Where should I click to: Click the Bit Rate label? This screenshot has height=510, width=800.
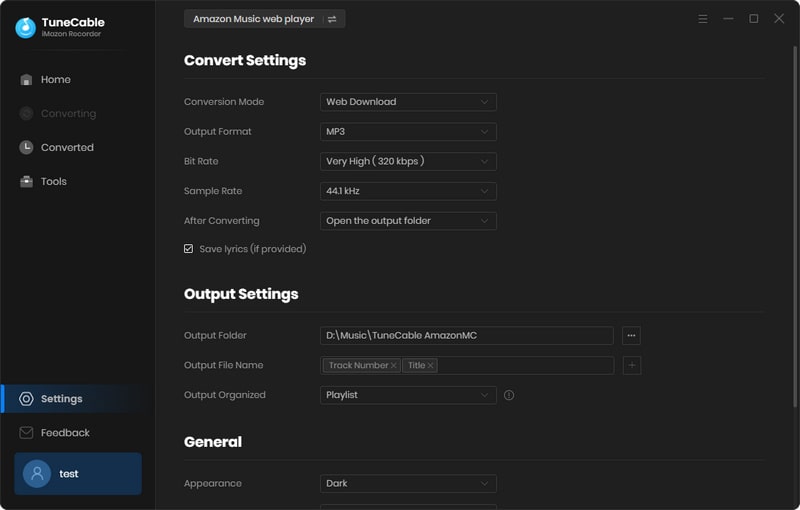201,162
